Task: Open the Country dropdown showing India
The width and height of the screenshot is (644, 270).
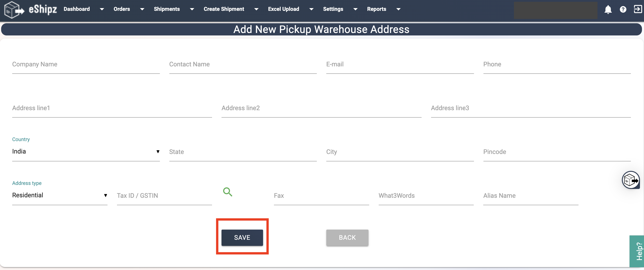Action: [86, 151]
